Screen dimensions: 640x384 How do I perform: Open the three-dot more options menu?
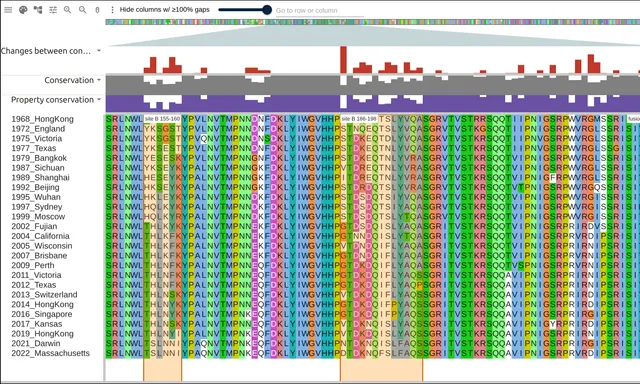point(112,10)
